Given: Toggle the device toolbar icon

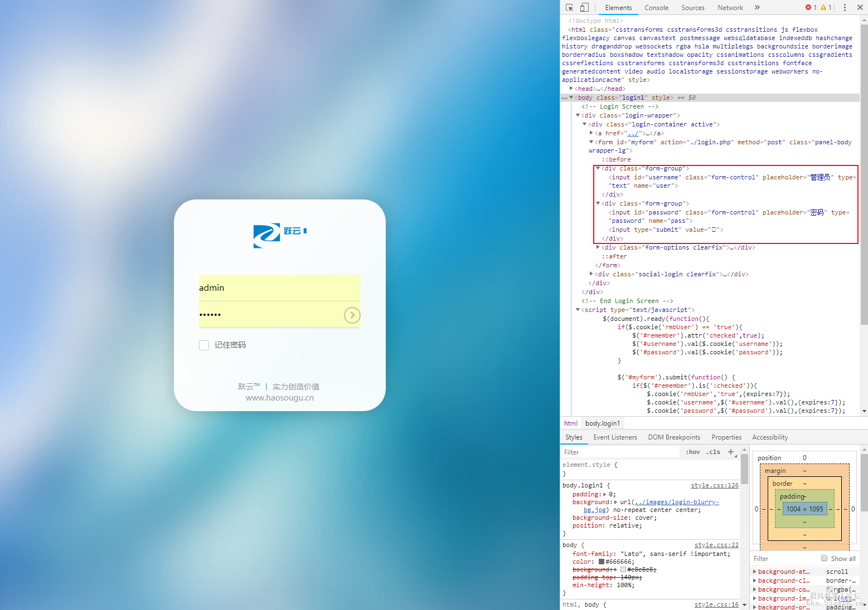Looking at the screenshot, I should (584, 8).
